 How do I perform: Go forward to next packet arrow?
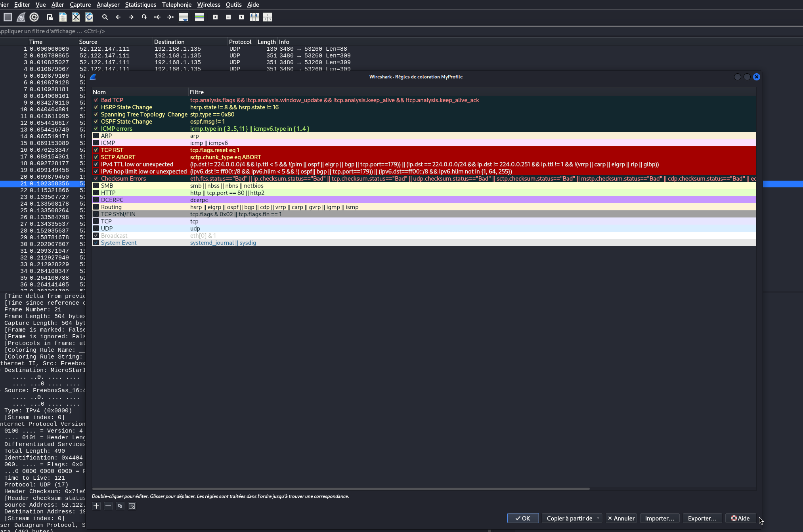pyautogui.click(x=131, y=17)
